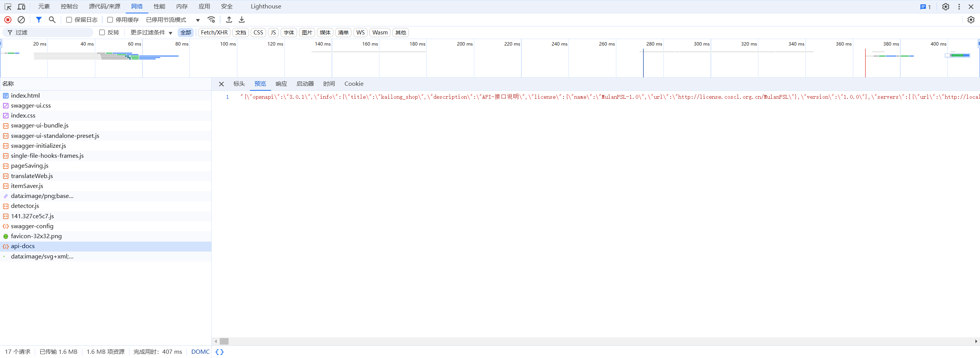
Task: Click the horizontal scrollbar thumb in preview
Action: click(x=224, y=341)
